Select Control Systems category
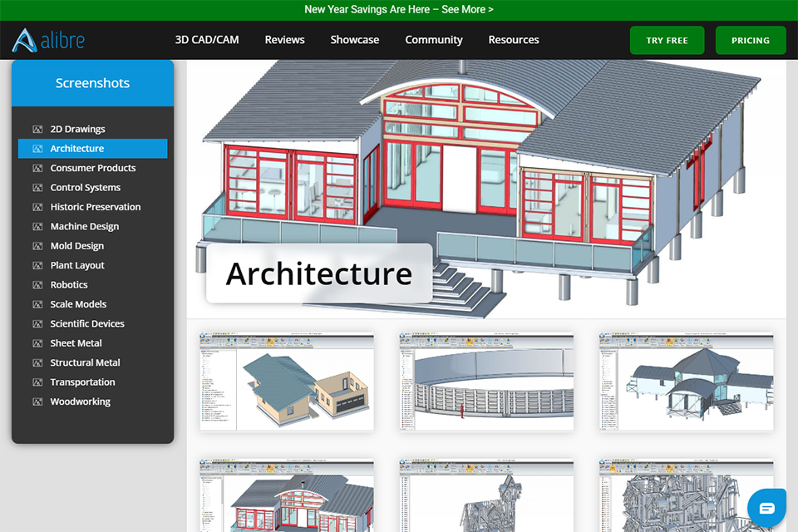The height and width of the screenshot is (532, 798). (x=92, y=187)
